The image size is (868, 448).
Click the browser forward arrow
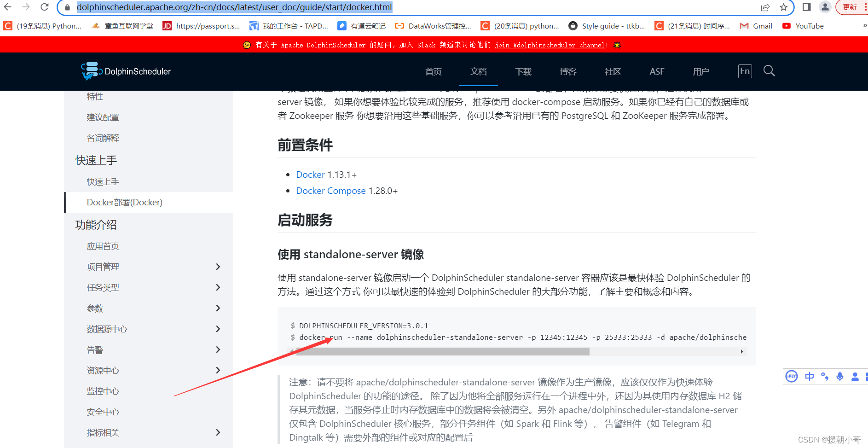coord(26,7)
